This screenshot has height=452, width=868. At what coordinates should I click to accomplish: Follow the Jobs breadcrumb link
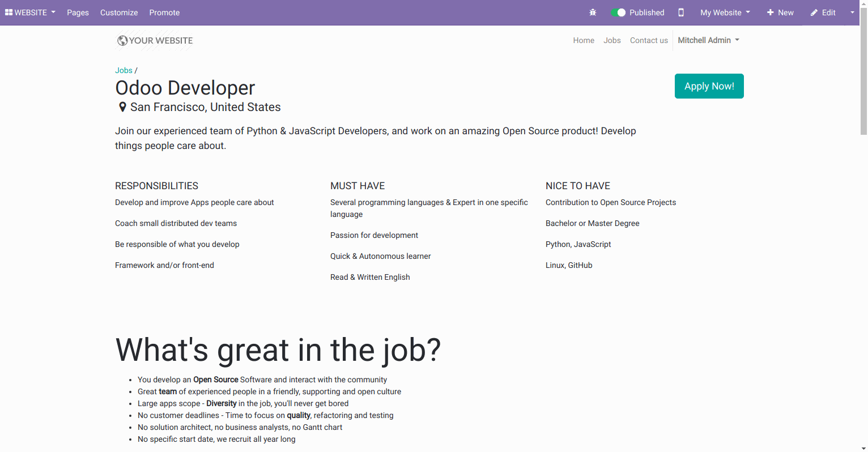(x=124, y=70)
